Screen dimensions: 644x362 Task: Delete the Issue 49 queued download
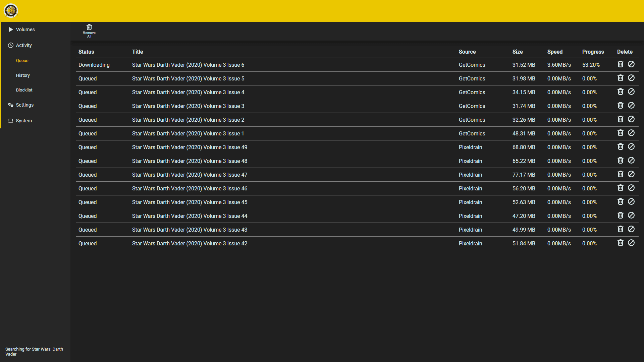pos(620,147)
